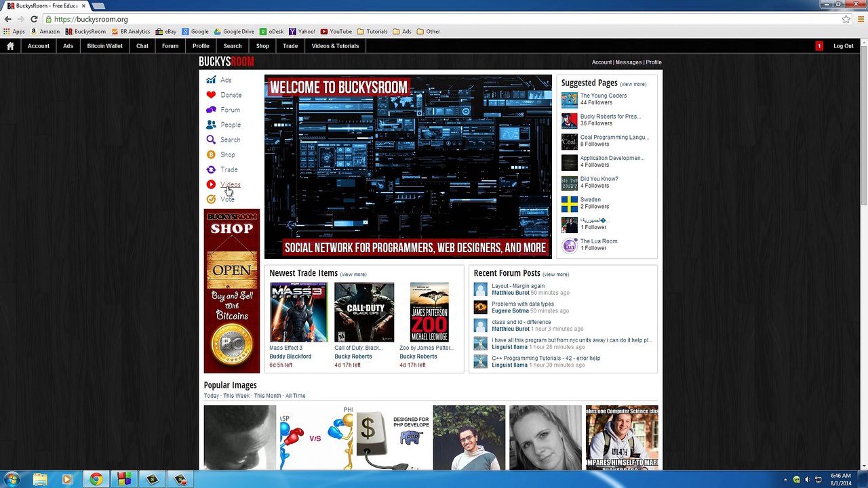Open the eBay bookmark
The height and width of the screenshot is (488, 868).
point(166,31)
